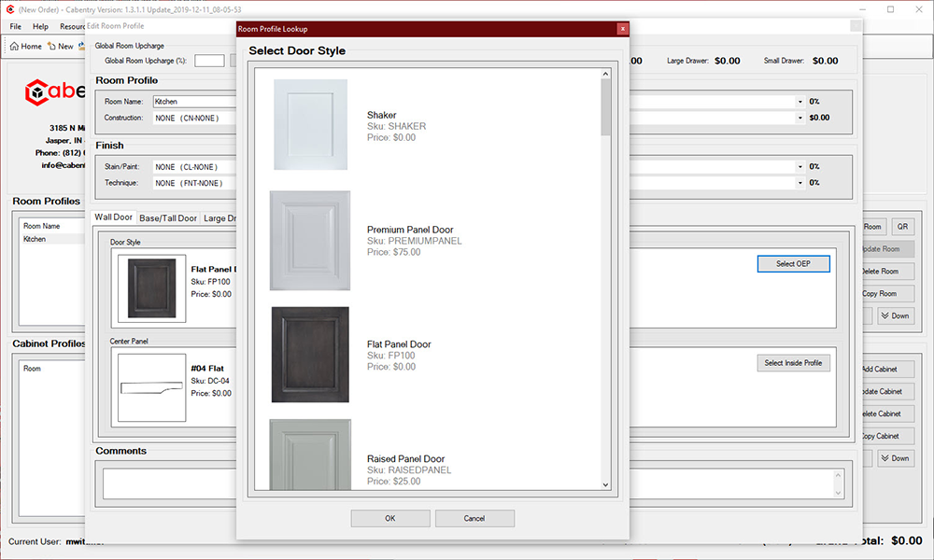
Task: Select the Raised Panel Door thumbnail
Action: coord(310,455)
